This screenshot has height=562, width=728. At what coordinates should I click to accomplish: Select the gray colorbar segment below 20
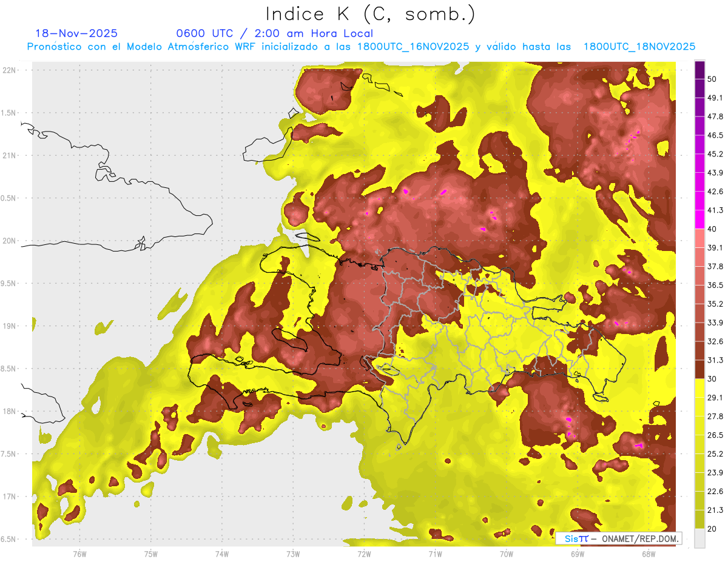coord(700,538)
